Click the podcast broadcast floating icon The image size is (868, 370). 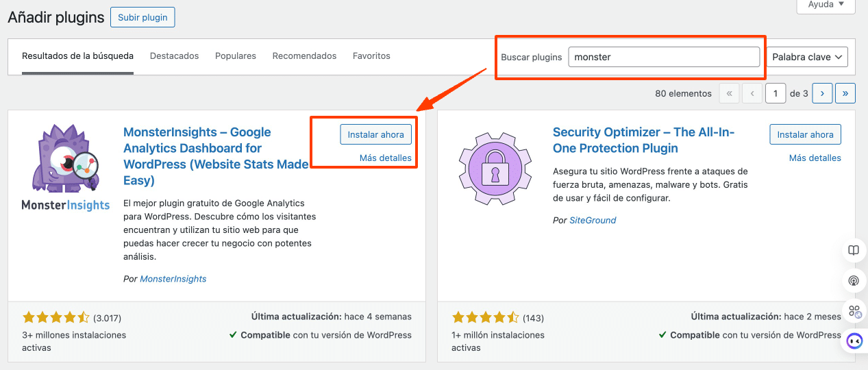point(854,281)
